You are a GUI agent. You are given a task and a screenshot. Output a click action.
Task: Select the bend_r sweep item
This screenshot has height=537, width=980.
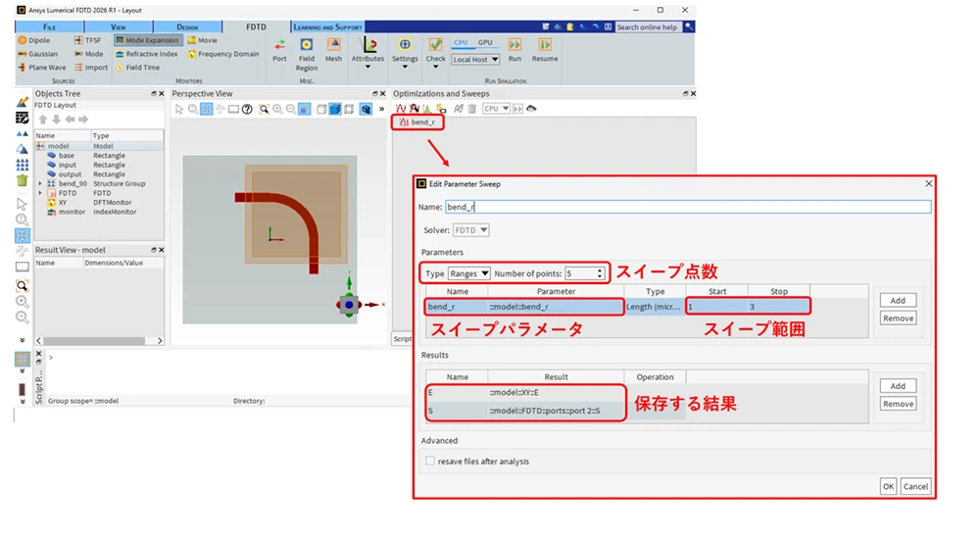pyautogui.click(x=417, y=122)
